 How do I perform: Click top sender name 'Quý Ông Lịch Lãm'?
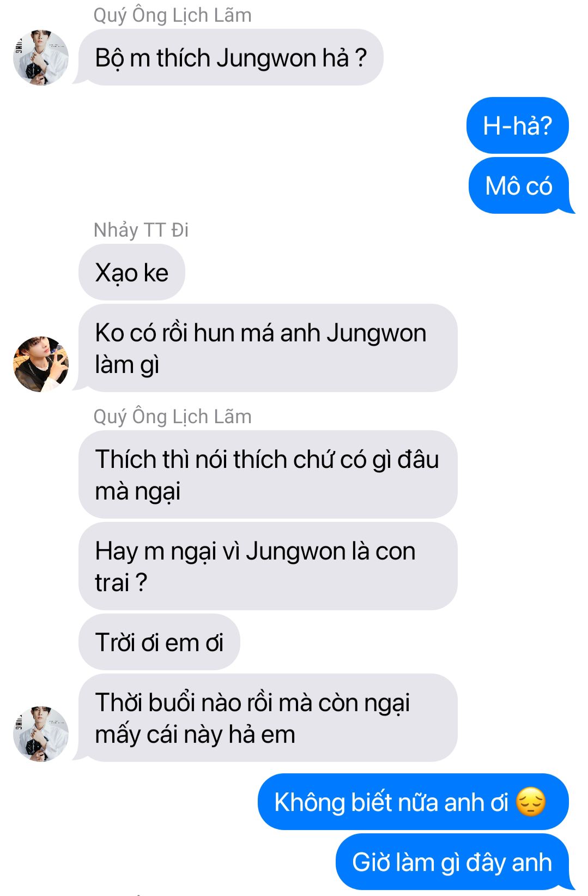pyautogui.click(x=173, y=15)
